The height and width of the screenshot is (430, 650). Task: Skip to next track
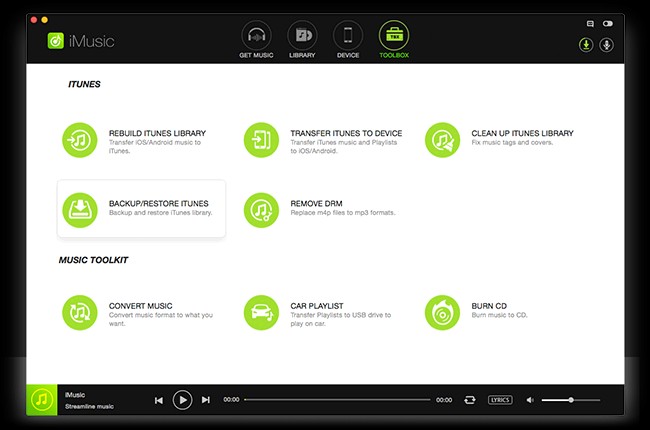(206, 400)
